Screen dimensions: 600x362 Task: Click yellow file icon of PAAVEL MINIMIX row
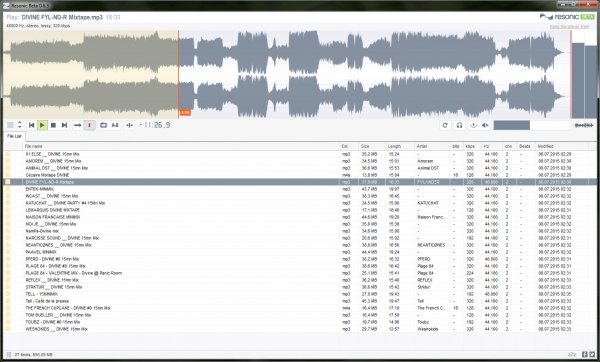[x=8, y=252]
